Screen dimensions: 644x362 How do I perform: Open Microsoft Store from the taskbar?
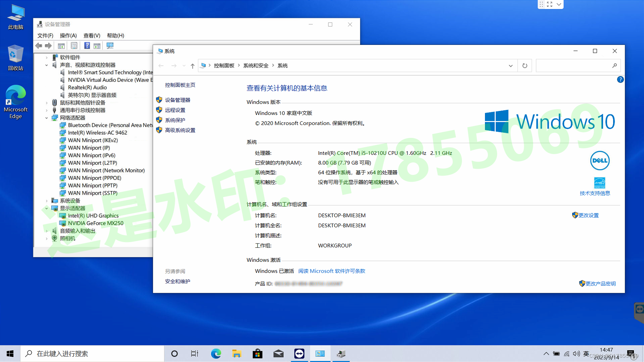coord(257,354)
